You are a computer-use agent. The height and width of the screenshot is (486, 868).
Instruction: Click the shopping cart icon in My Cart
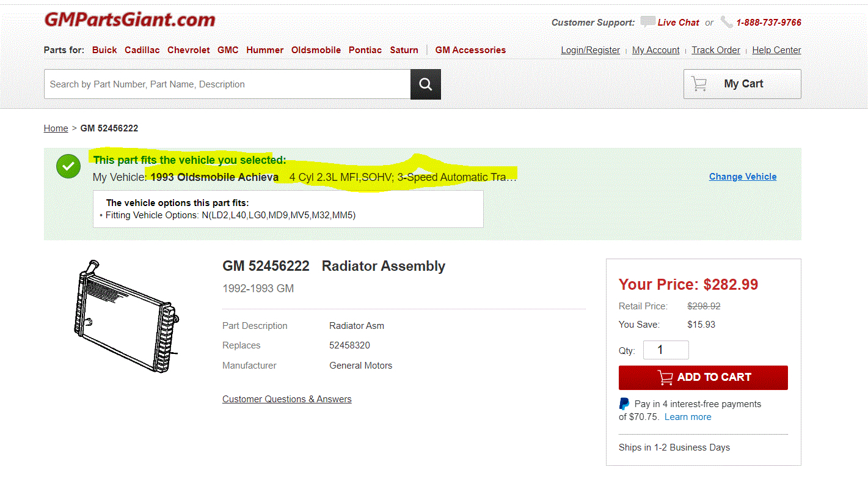(699, 84)
